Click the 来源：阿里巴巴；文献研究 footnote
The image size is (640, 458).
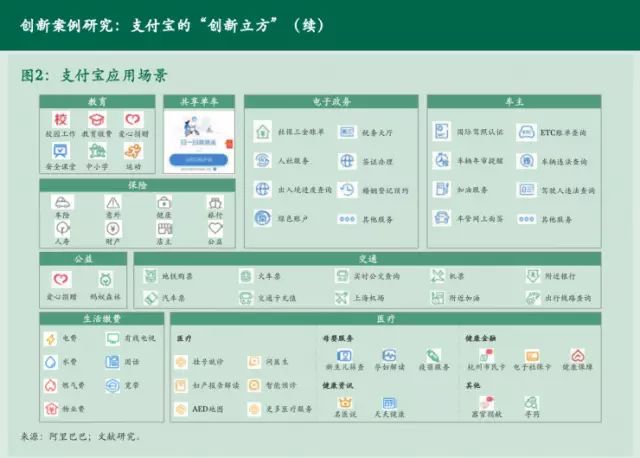click(x=80, y=436)
